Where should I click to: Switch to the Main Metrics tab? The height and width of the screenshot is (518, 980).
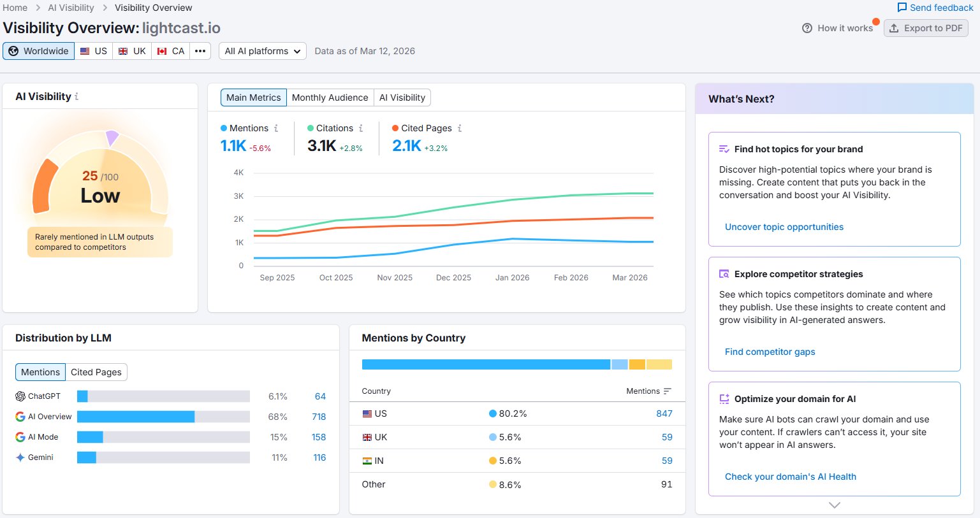click(x=254, y=97)
